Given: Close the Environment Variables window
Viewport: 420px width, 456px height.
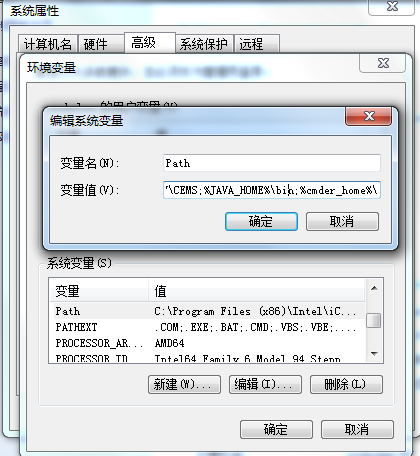Looking at the screenshot, I should (383, 63).
